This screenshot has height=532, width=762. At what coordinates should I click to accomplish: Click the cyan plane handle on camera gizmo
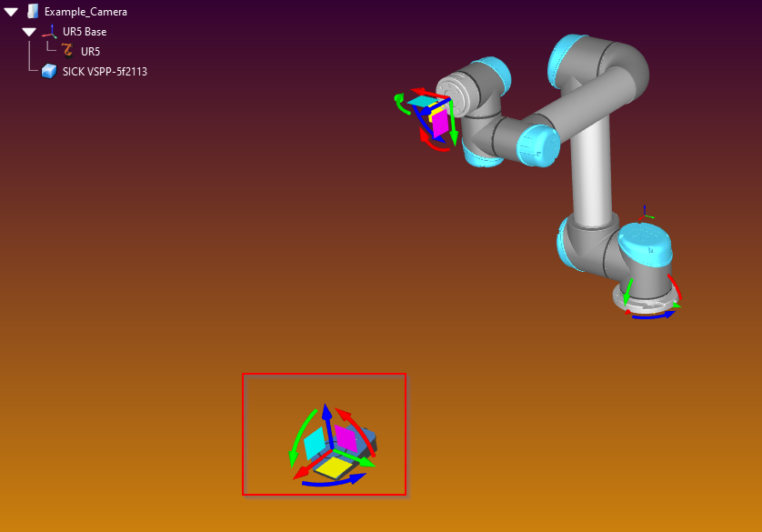tap(315, 443)
